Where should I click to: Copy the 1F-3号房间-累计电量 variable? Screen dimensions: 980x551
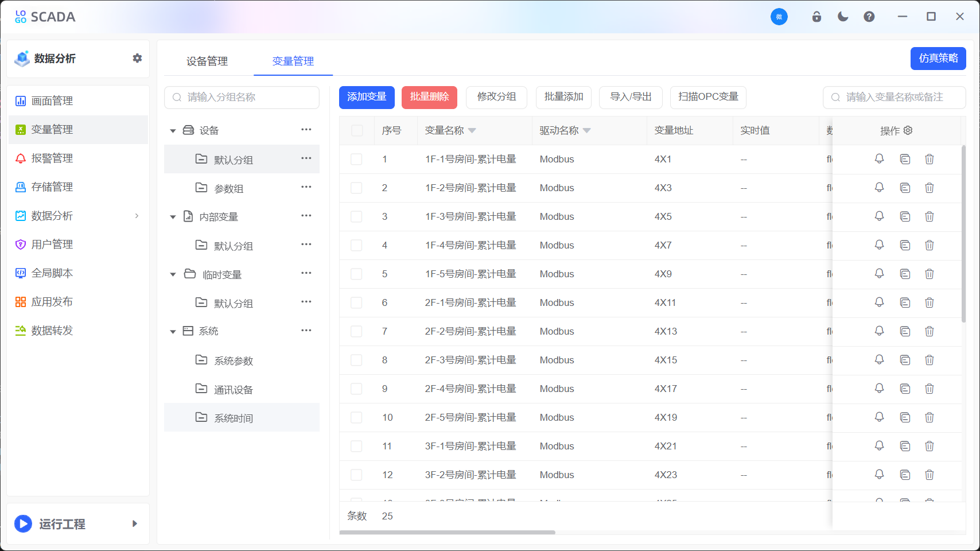point(905,216)
